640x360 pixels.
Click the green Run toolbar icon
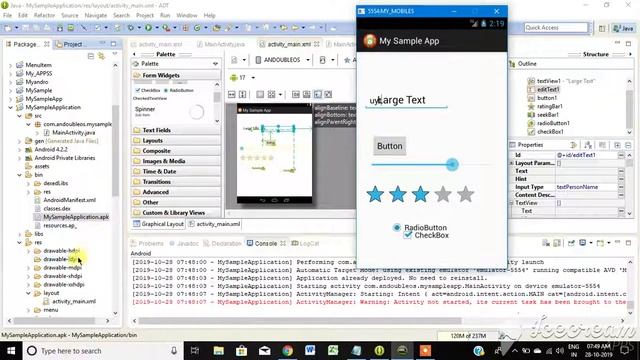click(x=149, y=28)
